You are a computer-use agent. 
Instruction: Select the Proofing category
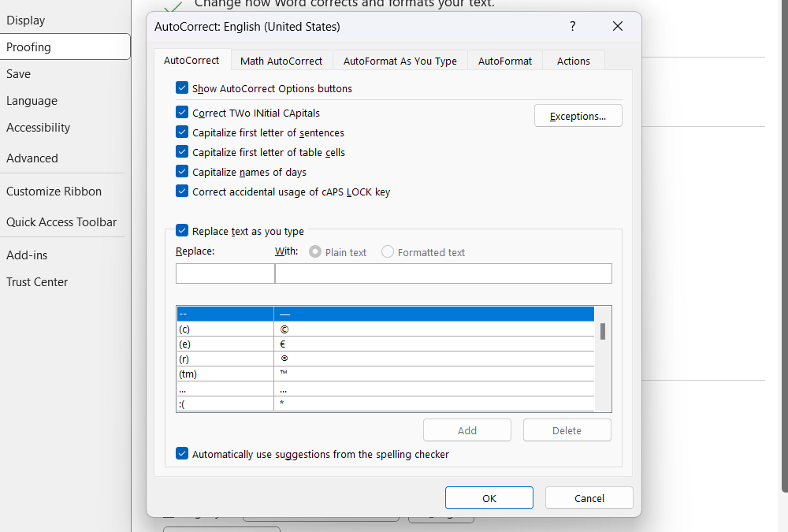tap(65, 47)
